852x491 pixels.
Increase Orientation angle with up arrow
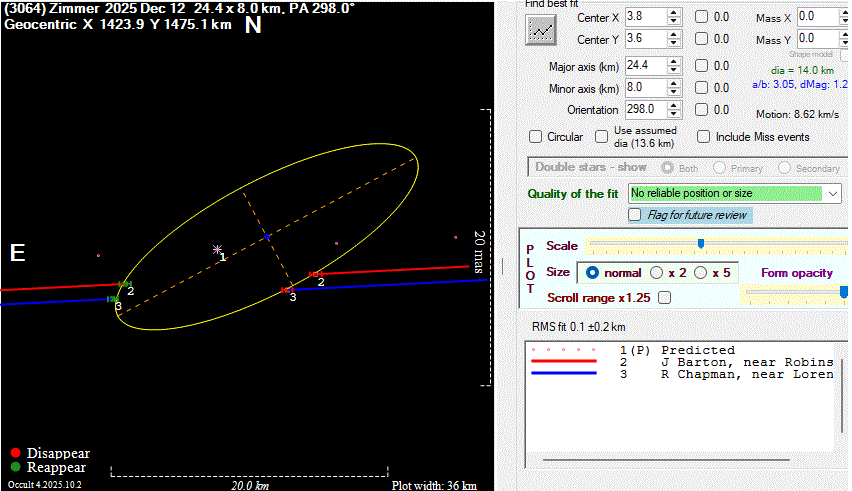coord(673,105)
